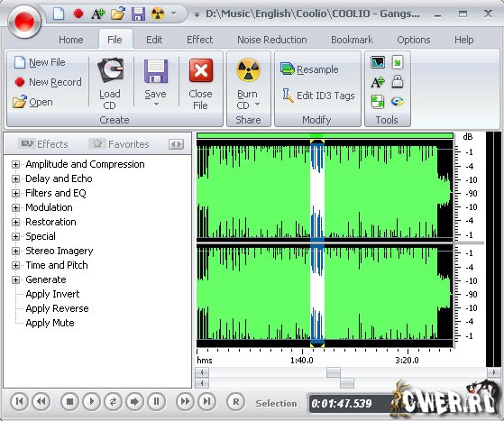Expand the Save dropdown arrow
The image size is (504, 421).
(156, 105)
